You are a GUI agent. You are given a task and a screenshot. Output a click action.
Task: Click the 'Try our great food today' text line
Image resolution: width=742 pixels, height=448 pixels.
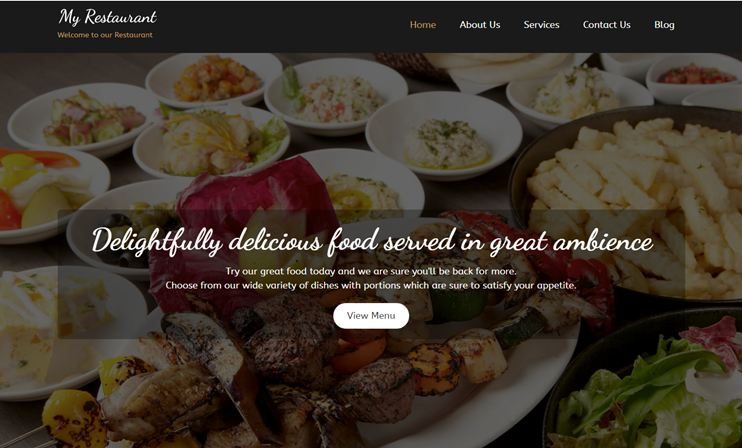[x=371, y=271]
